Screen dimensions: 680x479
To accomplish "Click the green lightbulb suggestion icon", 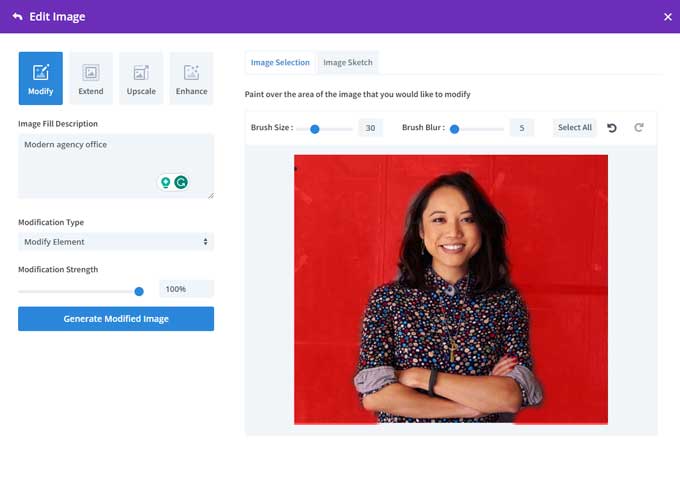I will [x=165, y=182].
